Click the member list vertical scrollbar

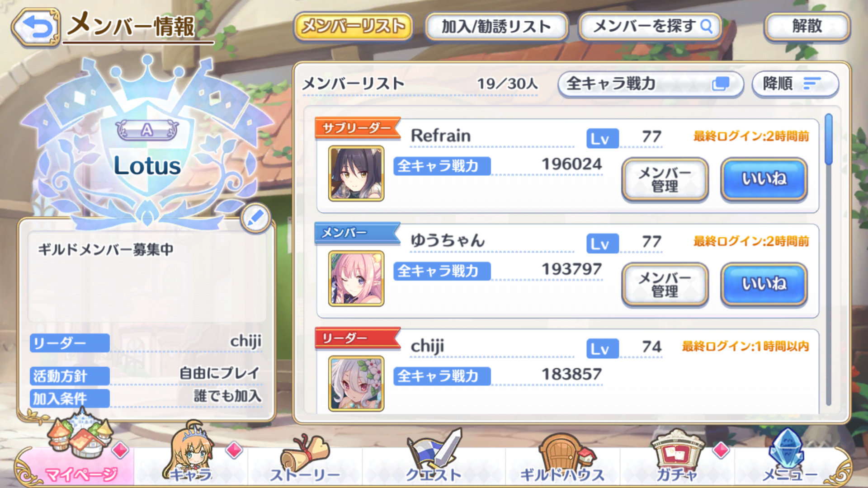[828, 259]
